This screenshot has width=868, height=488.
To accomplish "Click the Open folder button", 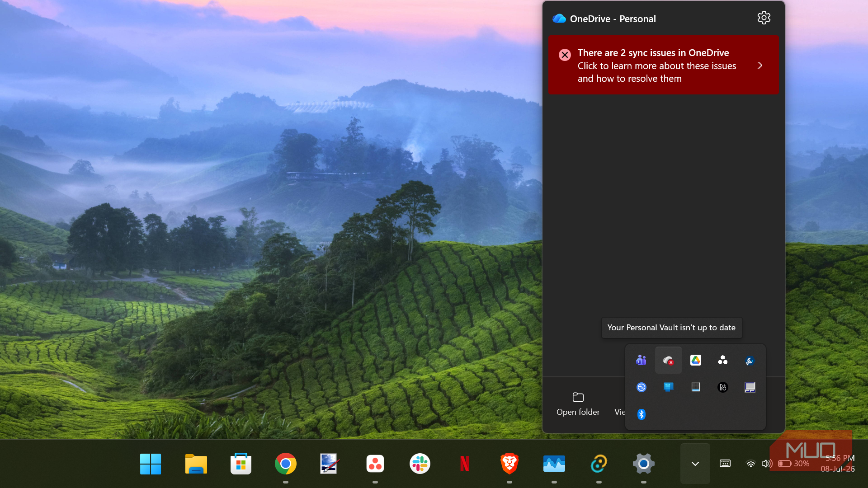I will coord(578,404).
